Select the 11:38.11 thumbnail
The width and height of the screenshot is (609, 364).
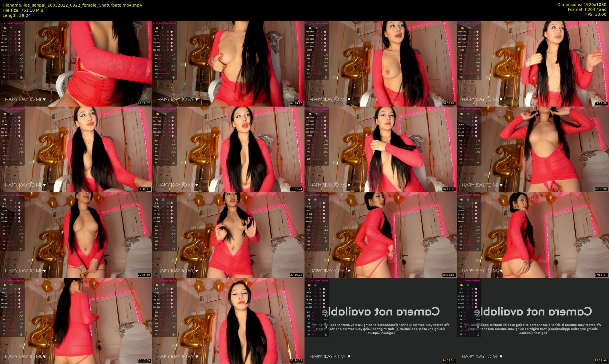pyautogui.click(x=76, y=149)
